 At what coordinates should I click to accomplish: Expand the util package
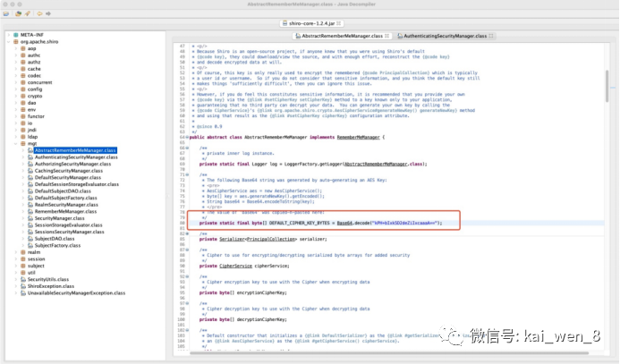point(16,272)
